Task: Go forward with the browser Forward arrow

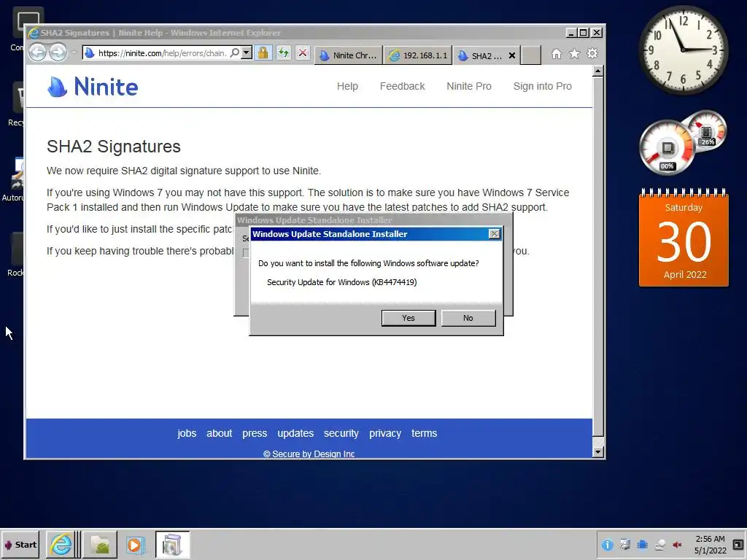Action: pos(58,52)
